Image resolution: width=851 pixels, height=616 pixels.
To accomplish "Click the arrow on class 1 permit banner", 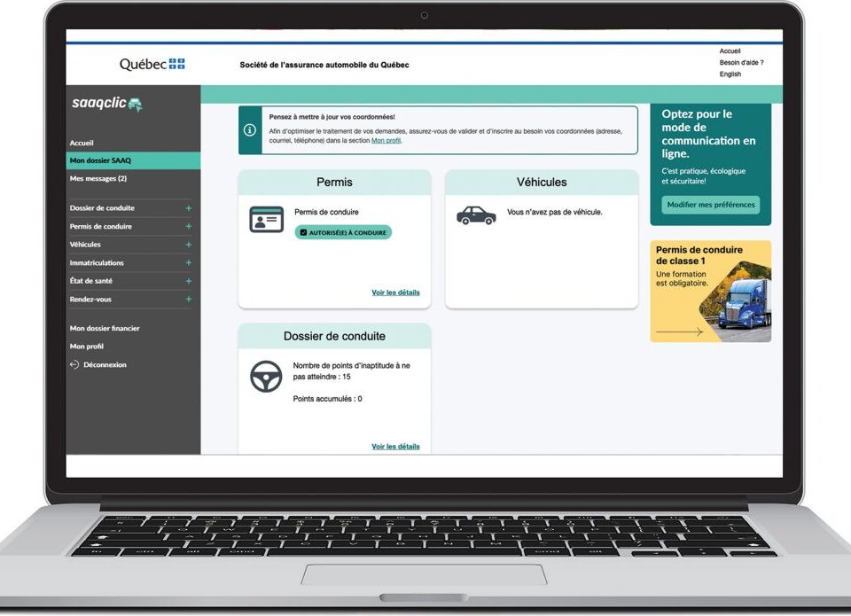I will 681,332.
